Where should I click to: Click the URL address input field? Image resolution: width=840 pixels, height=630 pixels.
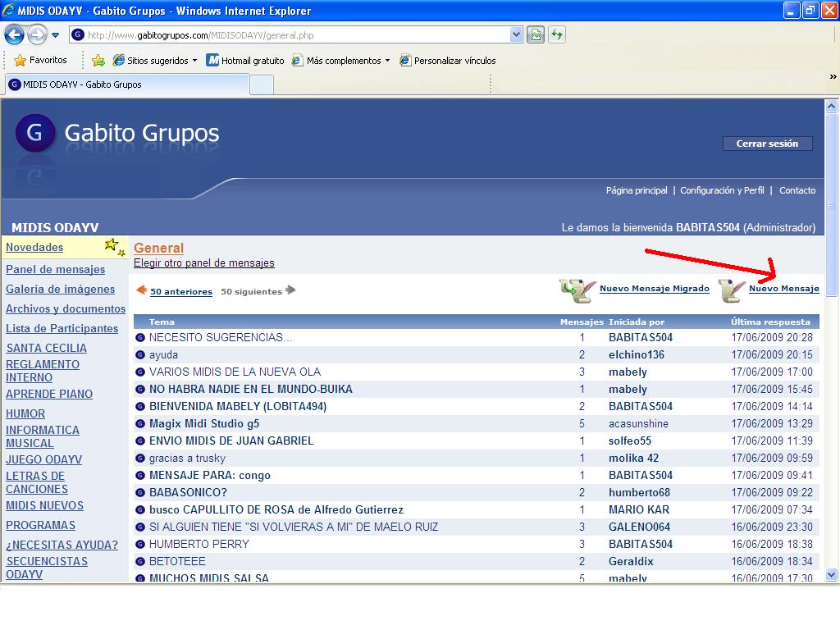295,35
